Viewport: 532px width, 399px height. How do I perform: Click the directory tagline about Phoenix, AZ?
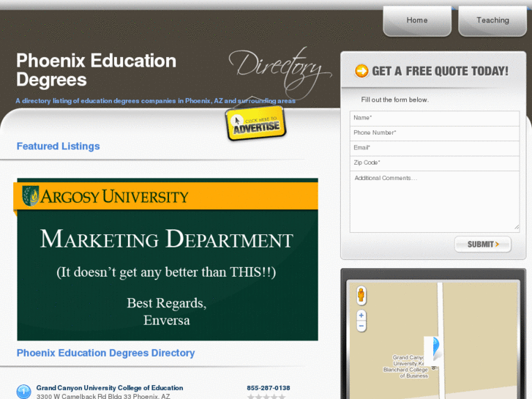pos(155,101)
